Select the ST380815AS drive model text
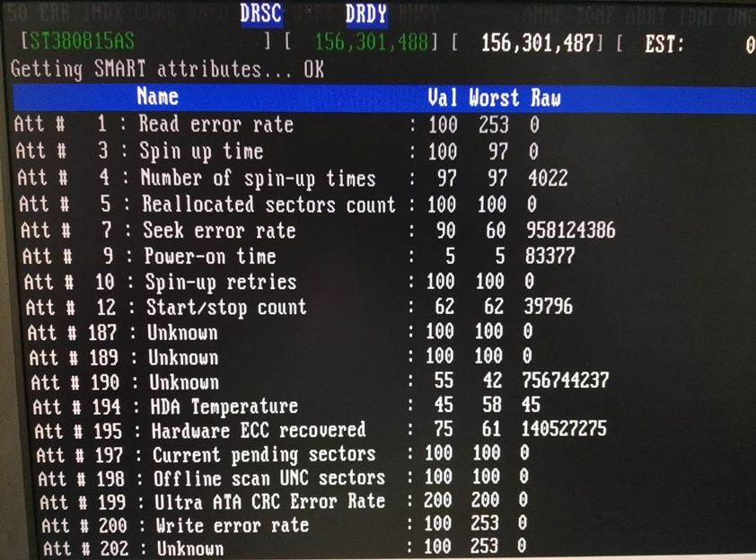756x560 pixels. pyautogui.click(x=83, y=41)
